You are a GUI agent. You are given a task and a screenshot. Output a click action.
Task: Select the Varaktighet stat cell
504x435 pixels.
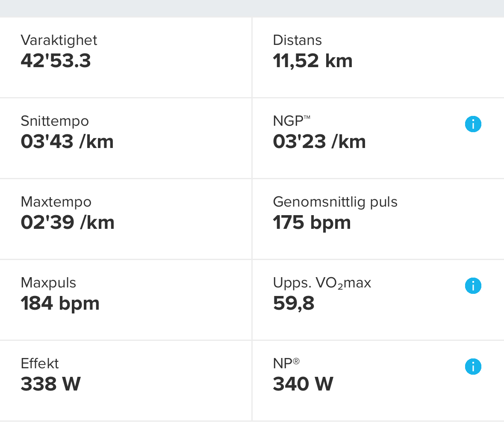(126, 58)
